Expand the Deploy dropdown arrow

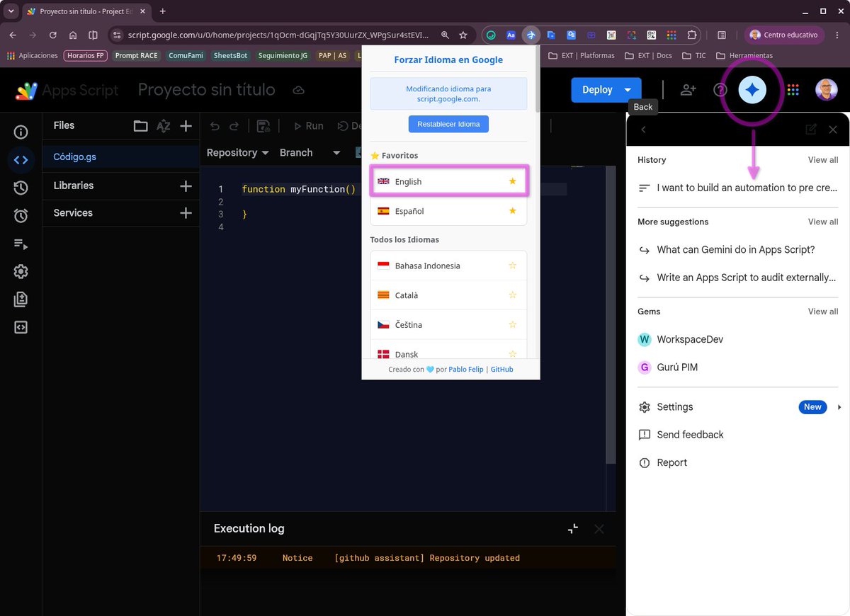(x=628, y=90)
